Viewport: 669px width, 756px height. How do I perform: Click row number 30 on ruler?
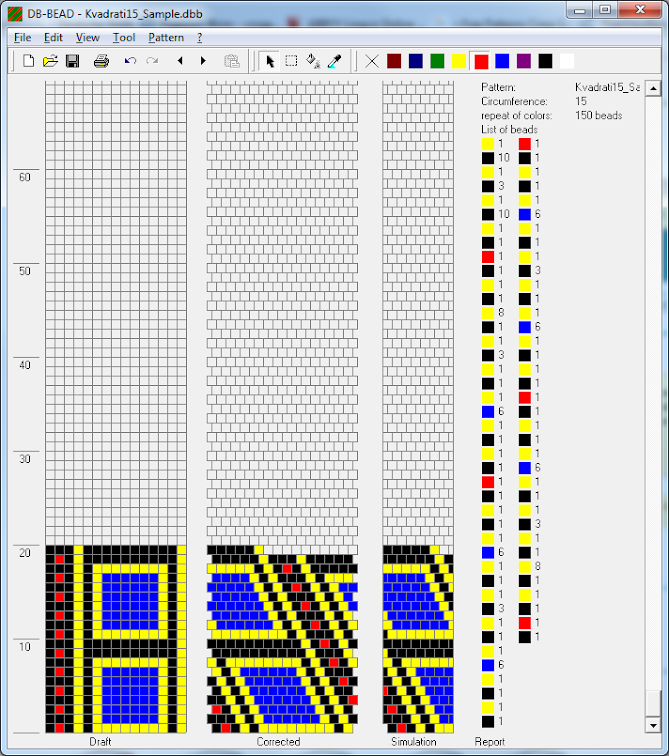point(25,459)
